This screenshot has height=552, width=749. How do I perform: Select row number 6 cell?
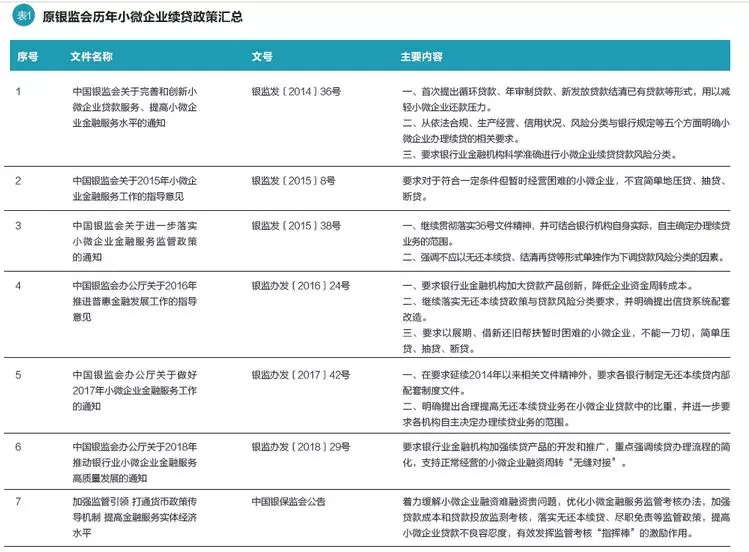click(x=18, y=447)
